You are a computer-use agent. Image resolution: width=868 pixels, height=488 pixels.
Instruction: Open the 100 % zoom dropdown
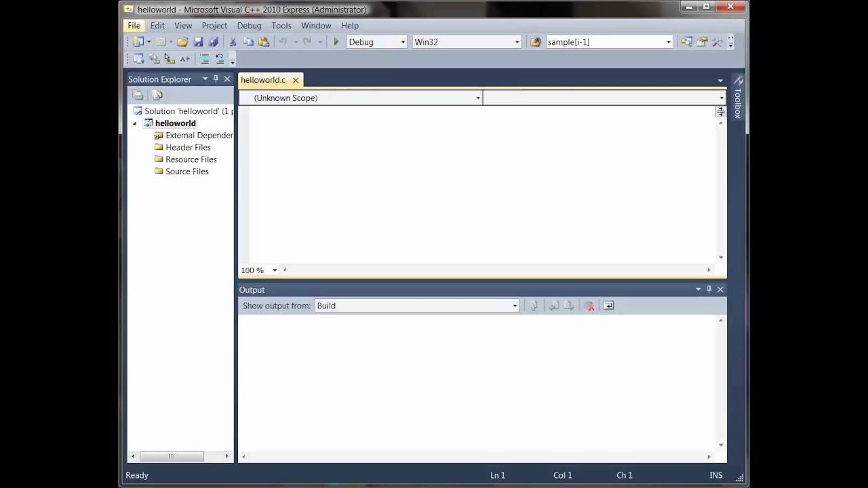click(x=275, y=270)
